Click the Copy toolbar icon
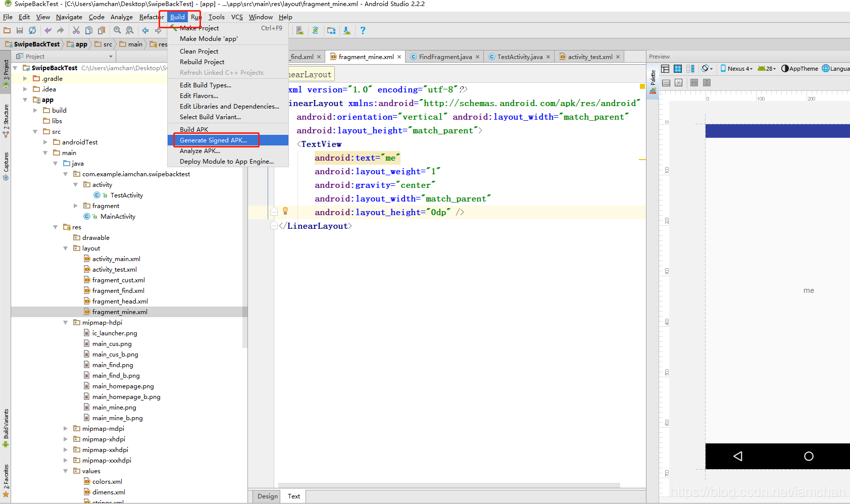850x504 pixels. point(89,30)
